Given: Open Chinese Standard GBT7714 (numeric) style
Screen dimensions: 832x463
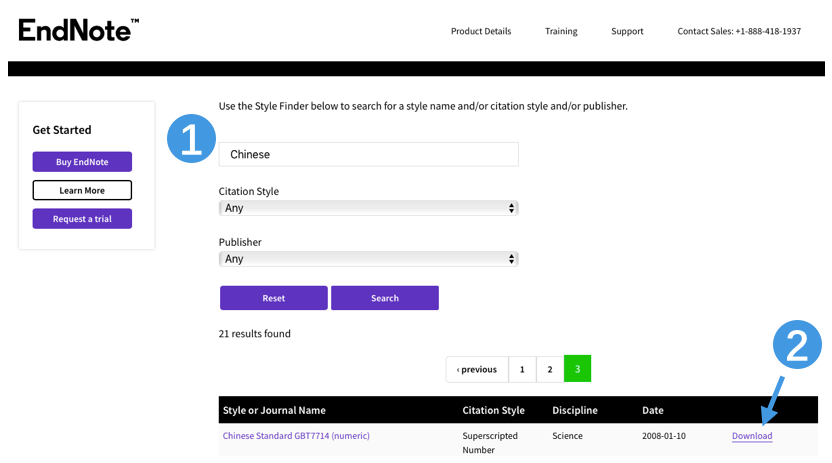Looking at the screenshot, I should 296,436.
